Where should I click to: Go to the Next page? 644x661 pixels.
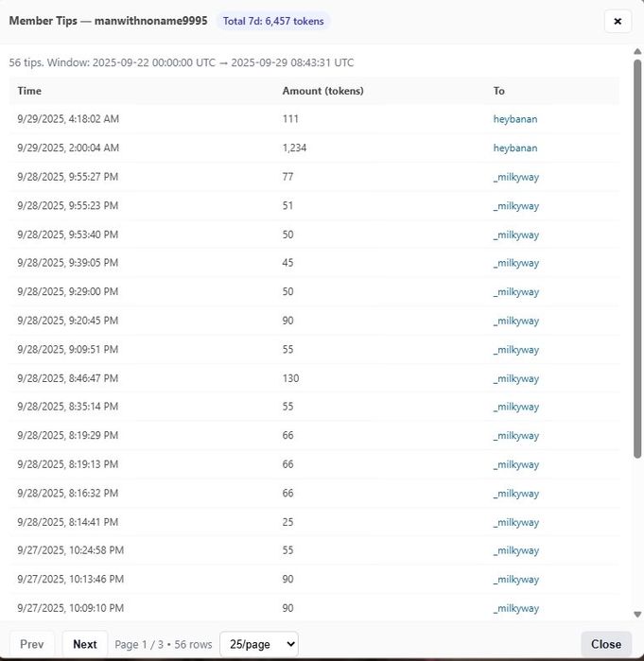(x=85, y=644)
